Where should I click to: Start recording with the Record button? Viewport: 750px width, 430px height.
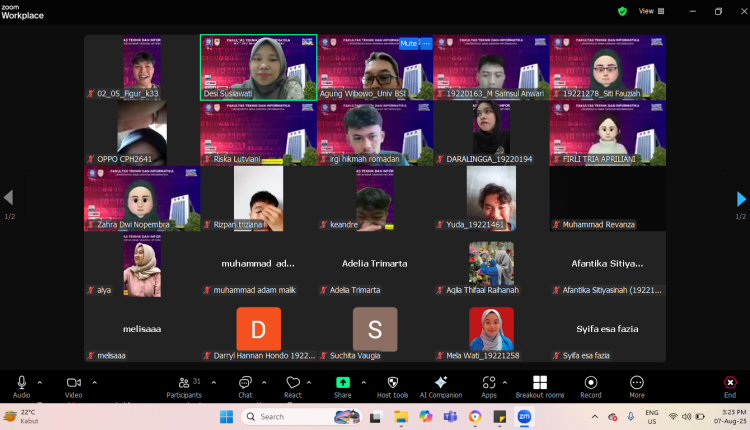(x=591, y=387)
